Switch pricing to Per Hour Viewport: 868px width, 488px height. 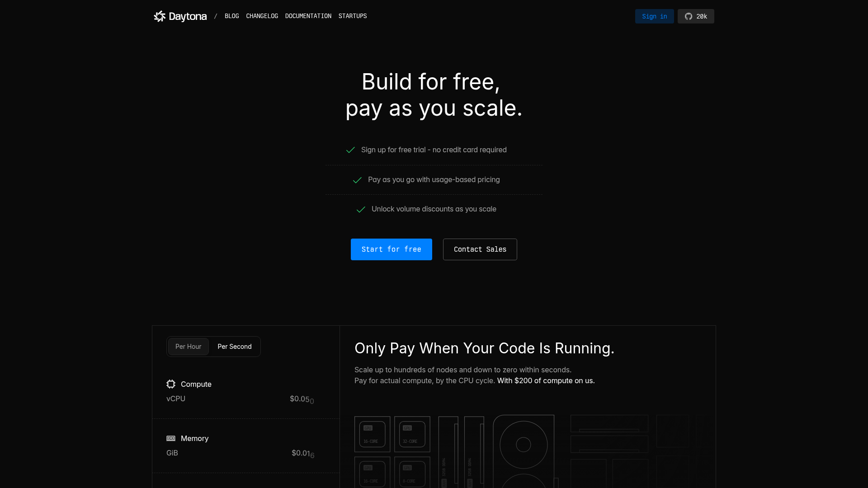189,347
